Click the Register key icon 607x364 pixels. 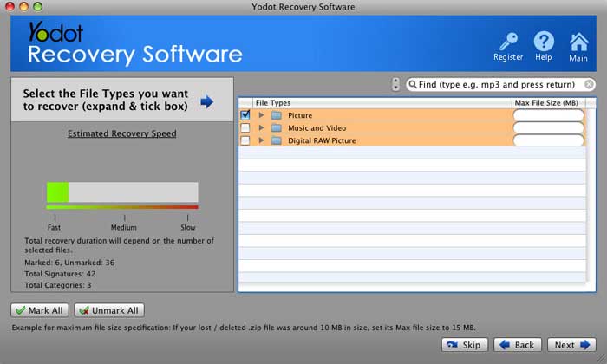[508, 42]
